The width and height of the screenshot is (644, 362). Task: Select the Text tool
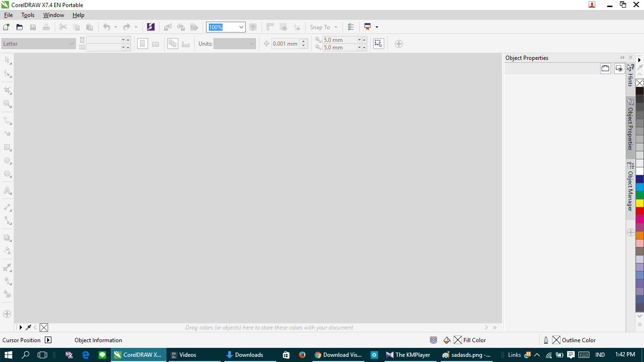(7, 190)
